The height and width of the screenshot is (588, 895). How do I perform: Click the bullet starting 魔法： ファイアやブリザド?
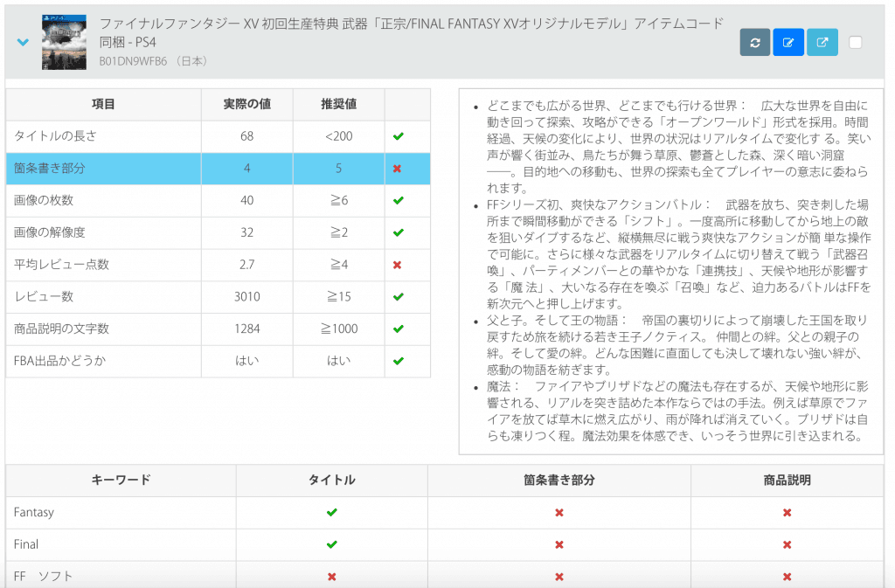(678, 412)
